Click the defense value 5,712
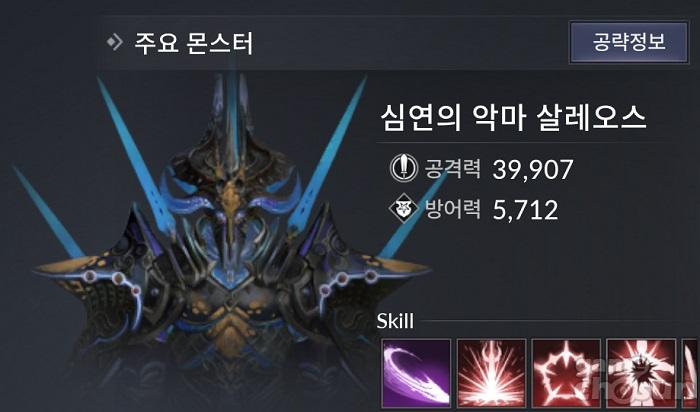Image resolution: width=700 pixels, height=412 pixels. coord(525,210)
